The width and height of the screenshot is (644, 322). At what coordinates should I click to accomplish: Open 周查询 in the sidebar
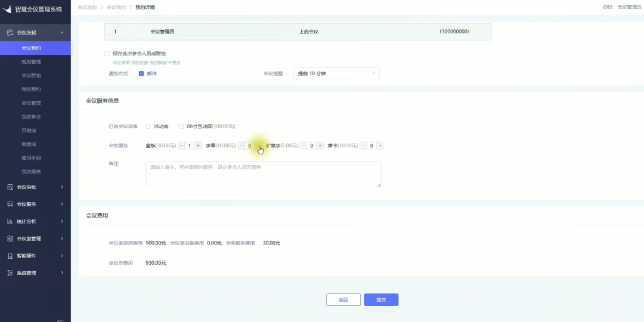[29, 144]
